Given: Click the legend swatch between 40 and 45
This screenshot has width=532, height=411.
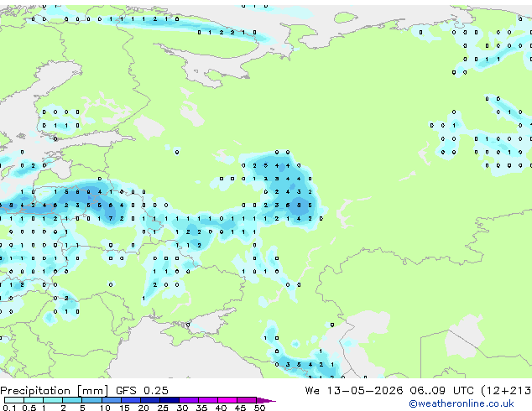Looking at the screenshot, I should (227, 400).
